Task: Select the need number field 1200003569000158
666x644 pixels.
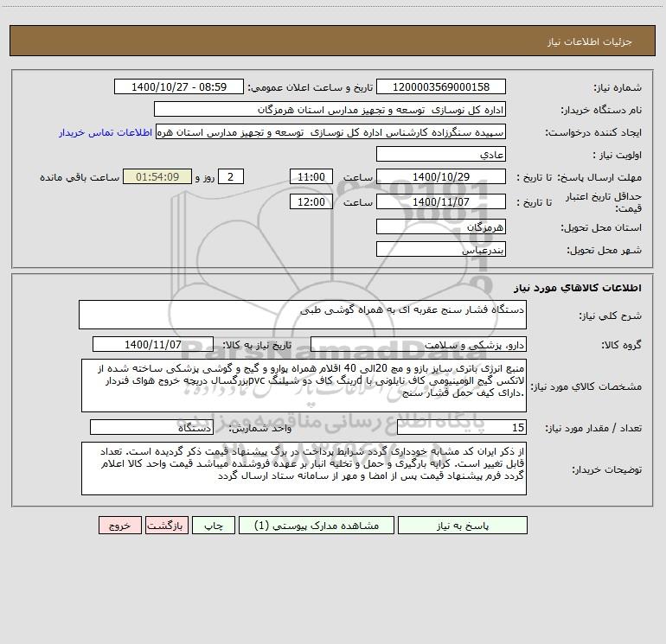Action: [441, 86]
